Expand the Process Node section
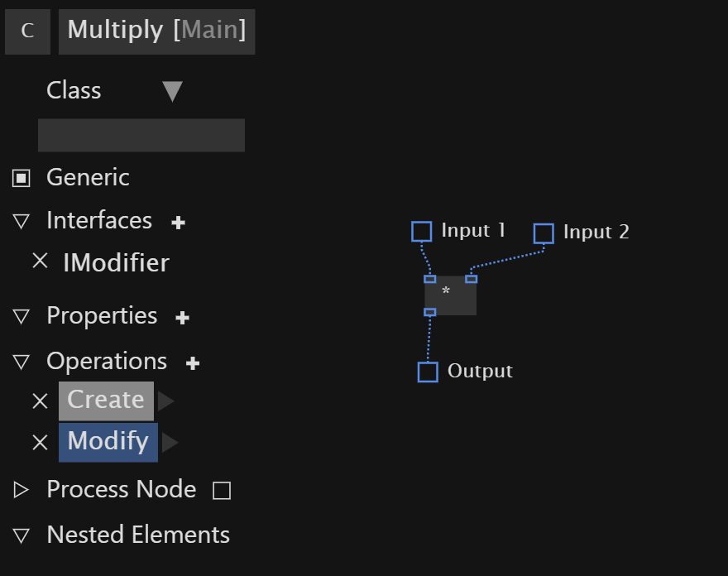The width and height of the screenshot is (728, 576). click(21, 490)
